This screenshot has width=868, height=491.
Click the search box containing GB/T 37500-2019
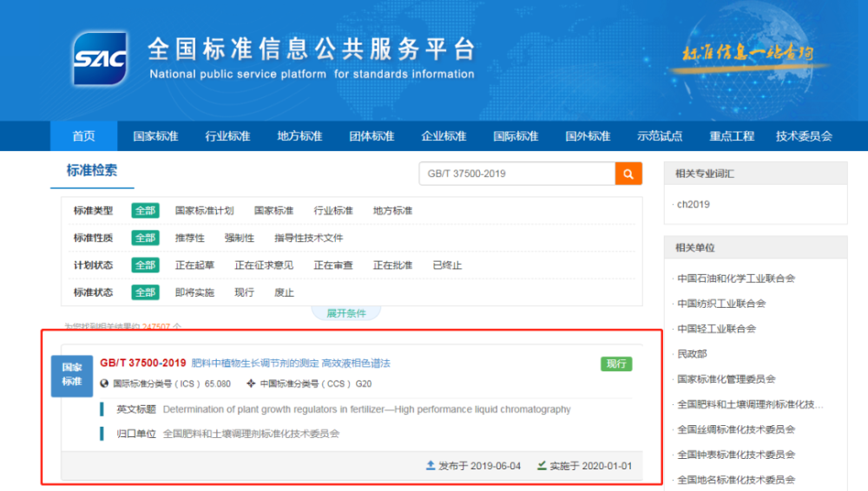tap(517, 173)
